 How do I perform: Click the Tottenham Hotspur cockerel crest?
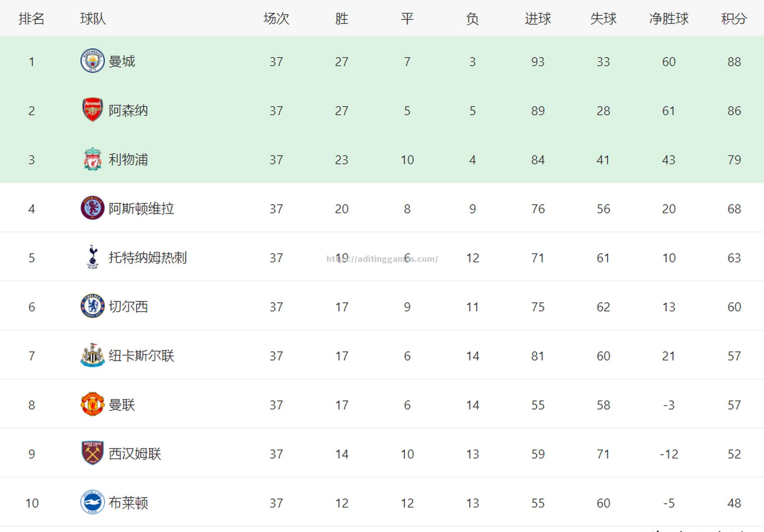tap(92, 257)
